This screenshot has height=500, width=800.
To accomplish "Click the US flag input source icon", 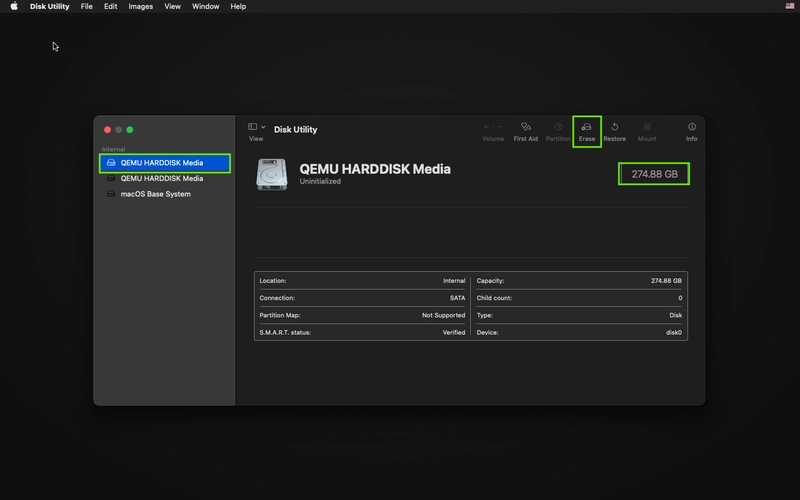I will coord(790,6).
